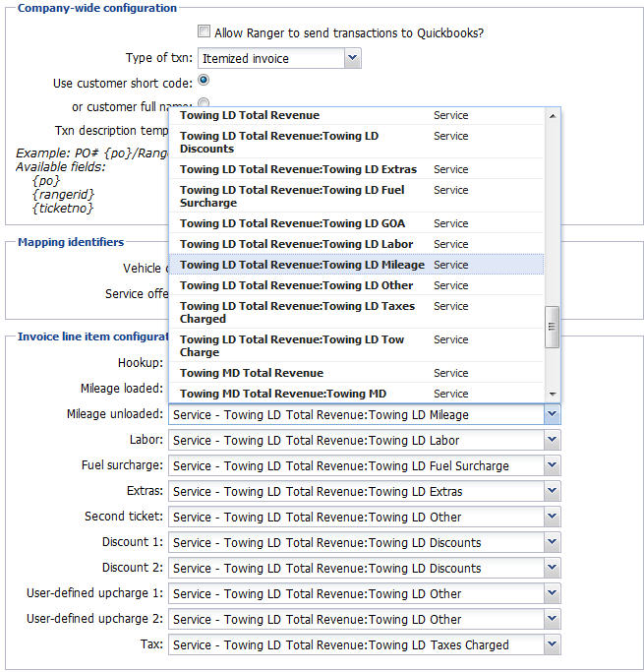The height and width of the screenshot is (672, 644).
Task: Open the Labor service dropdown
Action: (553, 441)
